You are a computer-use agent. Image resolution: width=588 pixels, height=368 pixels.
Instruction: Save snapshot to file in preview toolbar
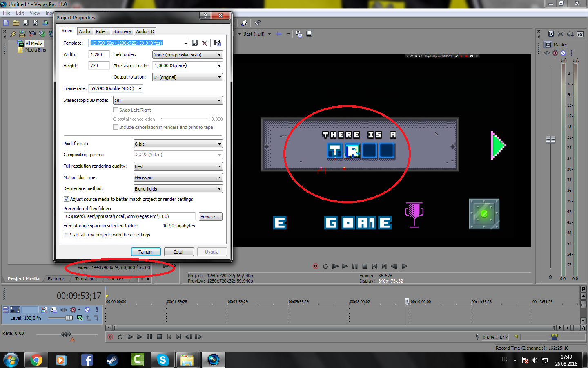tap(309, 34)
